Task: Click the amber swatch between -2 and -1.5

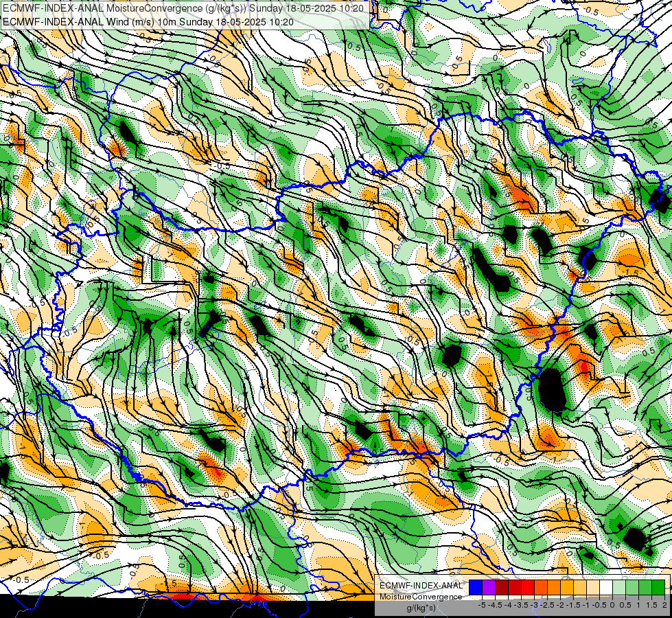Action: pyautogui.click(x=566, y=588)
